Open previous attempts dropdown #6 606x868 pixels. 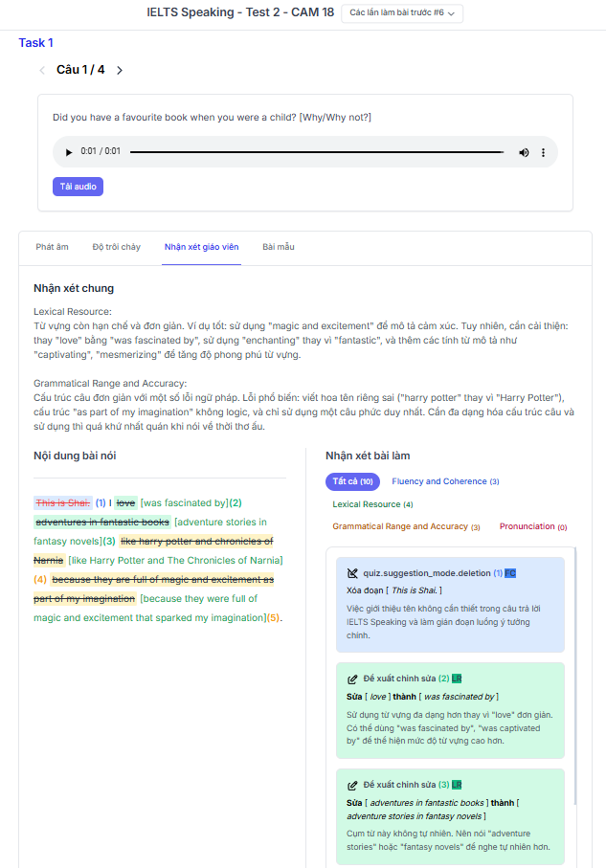click(402, 13)
